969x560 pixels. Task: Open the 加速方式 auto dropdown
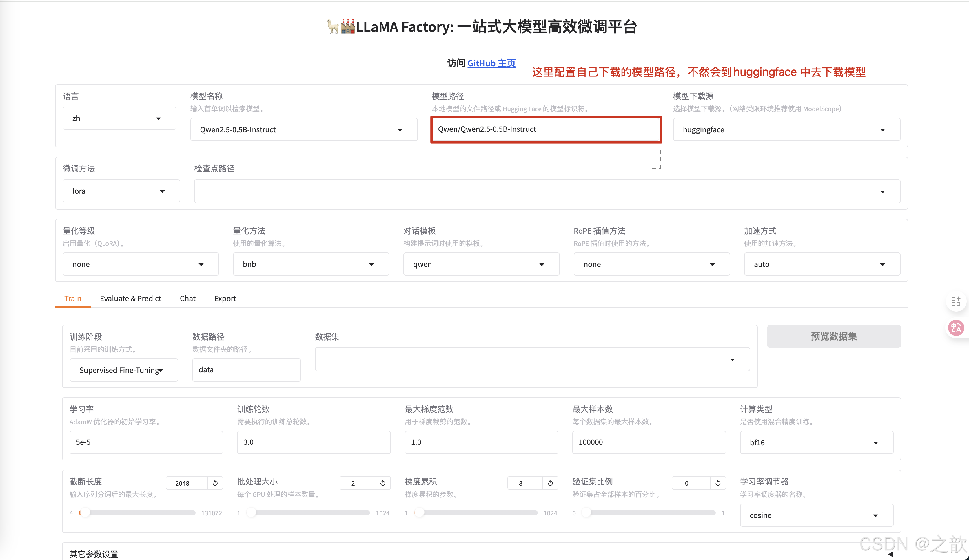(x=822, y=264)
